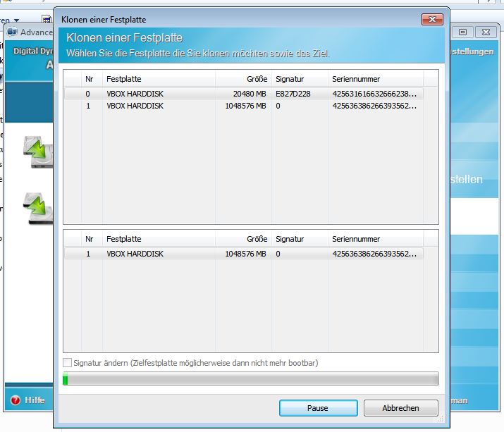Open the dropdown arrow at top-left toolbar
This screenshot has height=432, width=504.
pyautogui.click(x=16, y=20)
